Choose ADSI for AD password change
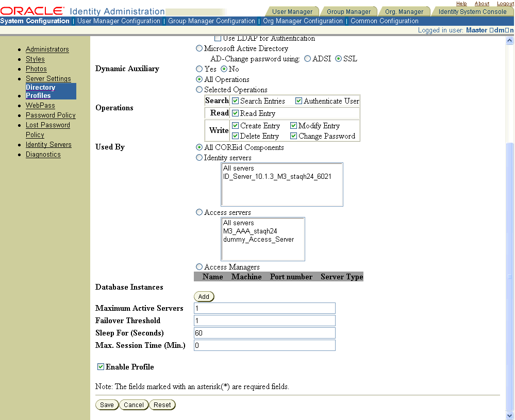This screenshot has height=420, width=515. tap(307, 58)
